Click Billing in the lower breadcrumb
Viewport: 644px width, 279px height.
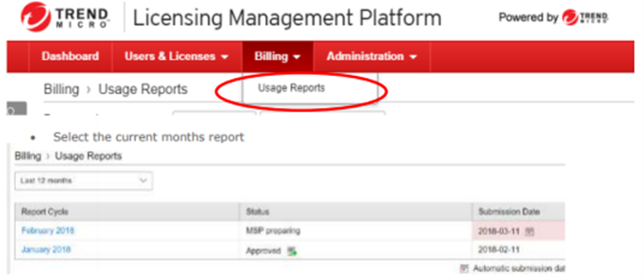pyautogui.click(x=28, y=156)
